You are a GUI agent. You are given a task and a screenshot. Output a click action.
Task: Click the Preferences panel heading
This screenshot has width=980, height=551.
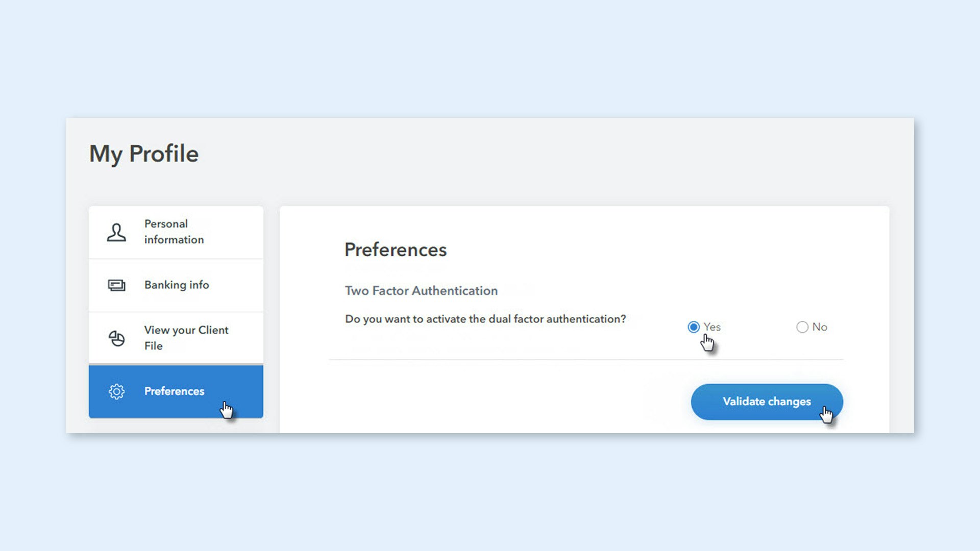click(396, 250)
